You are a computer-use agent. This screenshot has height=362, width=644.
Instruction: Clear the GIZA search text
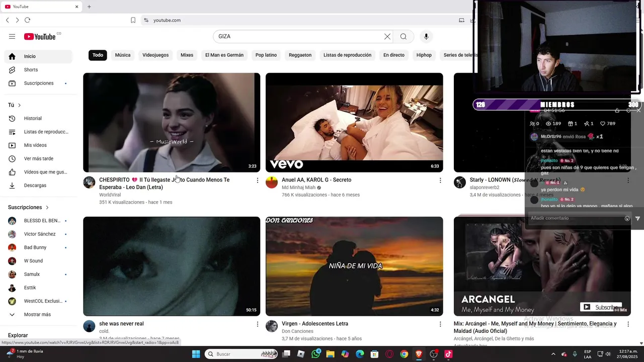click(387, 36)
